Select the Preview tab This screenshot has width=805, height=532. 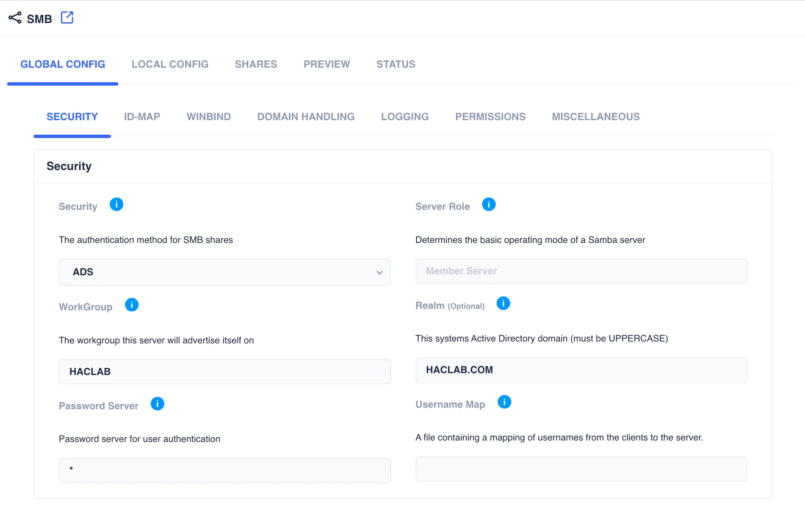(x=327, y=64)
